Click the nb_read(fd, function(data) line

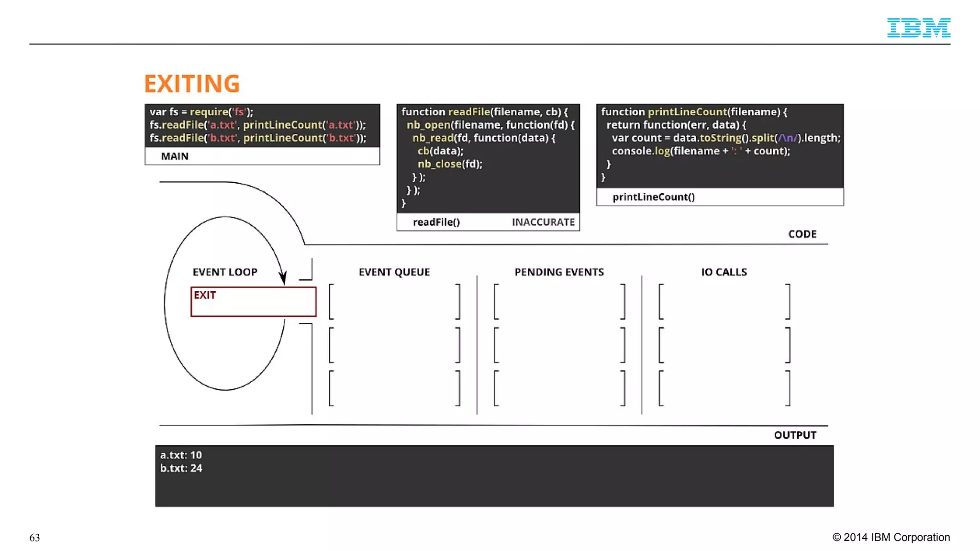tap(484, 138)
